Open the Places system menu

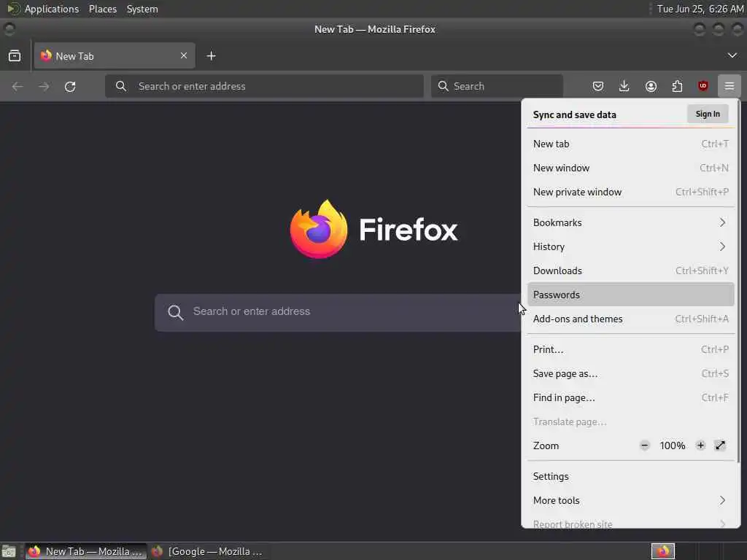pyautogui.click(x=103, y=9)
